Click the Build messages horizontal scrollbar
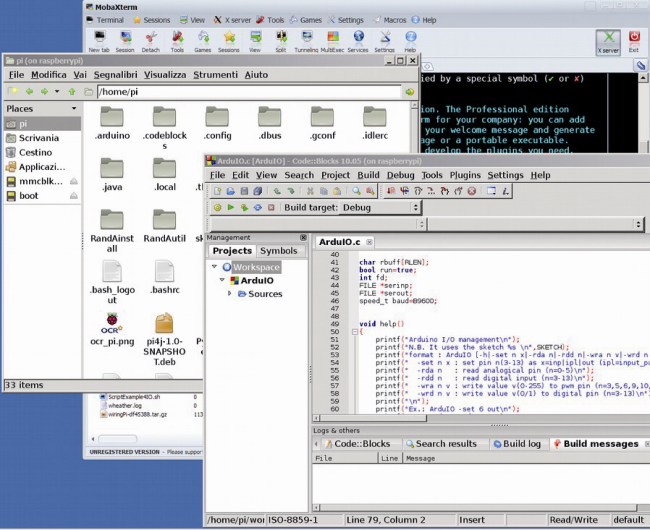650x530 pixels. pyautogui.click(x=478, y=508)
